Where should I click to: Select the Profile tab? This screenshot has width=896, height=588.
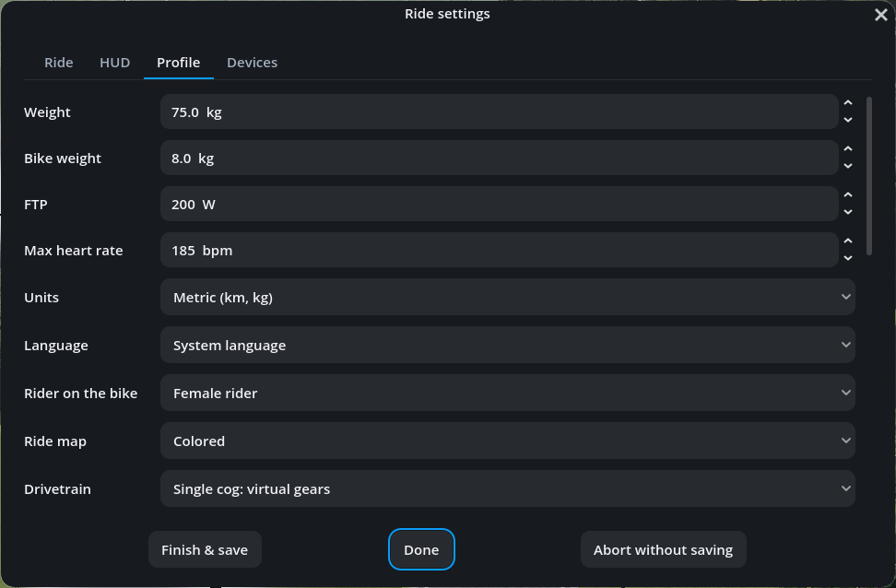[x=178, y=63]
